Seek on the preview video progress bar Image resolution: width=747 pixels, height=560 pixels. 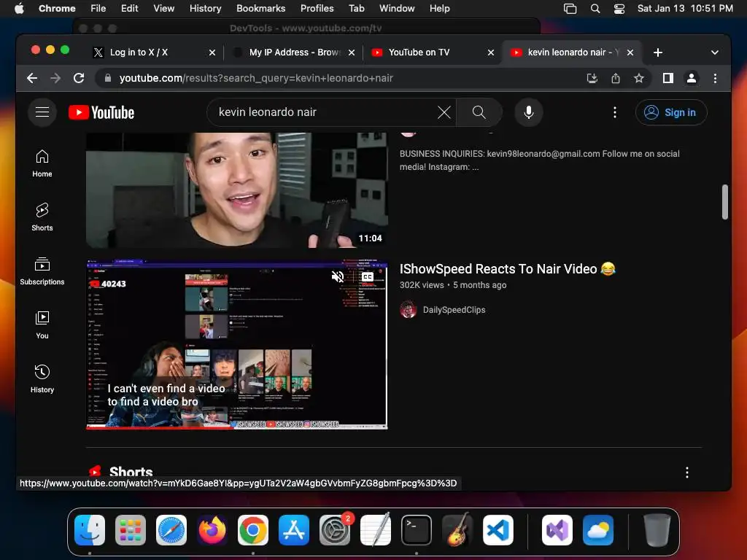pyautogui.click(x=237, y=427)
